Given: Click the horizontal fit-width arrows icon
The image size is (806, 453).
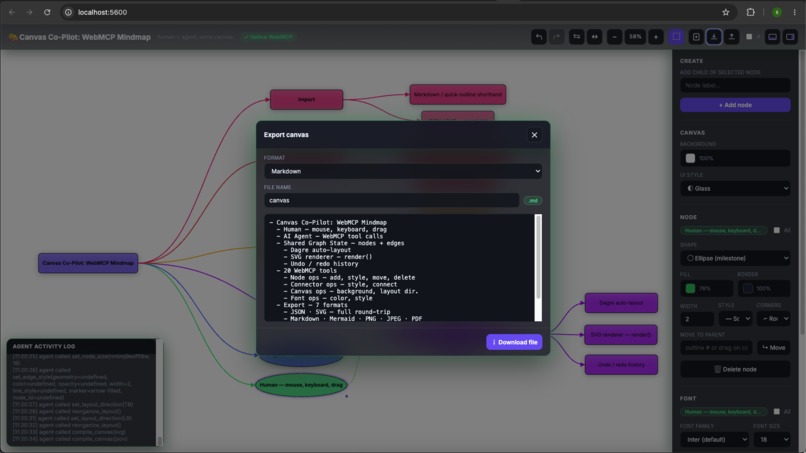Looking at the screenshot, I should tap(595, 37).
